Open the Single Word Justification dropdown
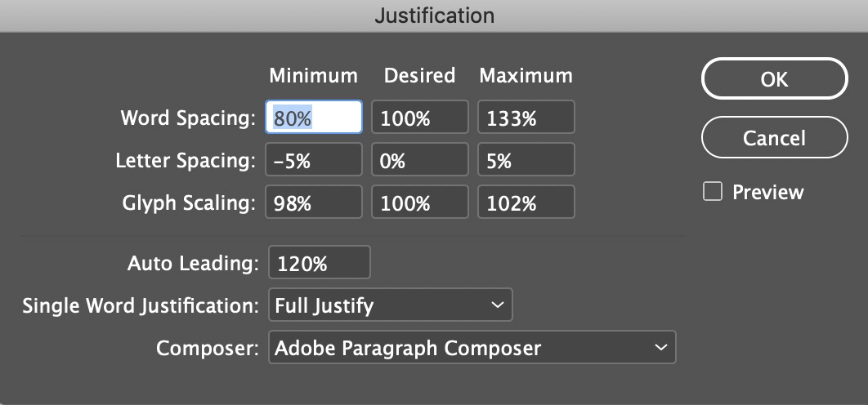This screenshot has height=405, width=868. click(390, 305)
